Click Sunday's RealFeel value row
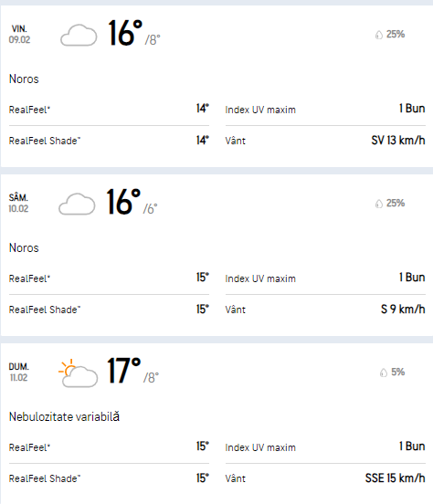Screen dimensions: 433x504 (109, 446)
